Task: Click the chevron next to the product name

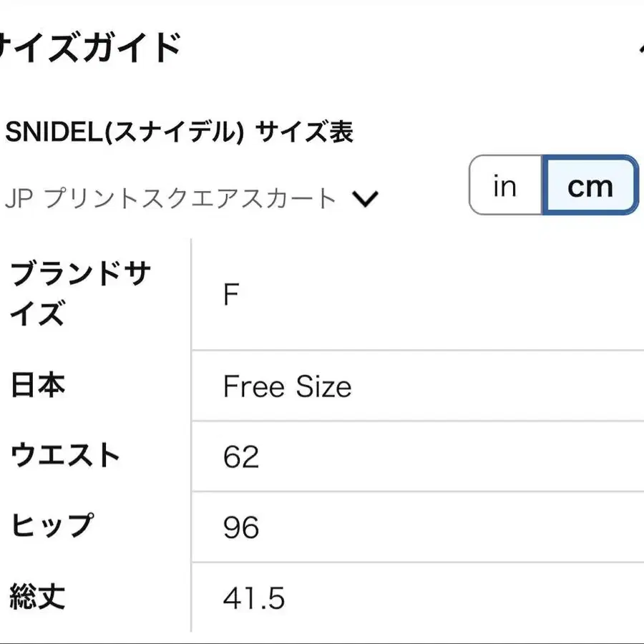Action: pyautogui.click(x=365, y=199)
